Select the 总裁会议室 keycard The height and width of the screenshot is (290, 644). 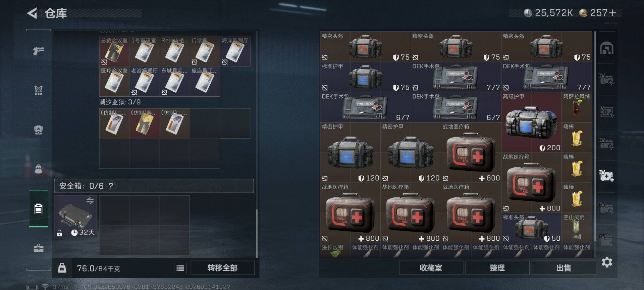(114, 51)
